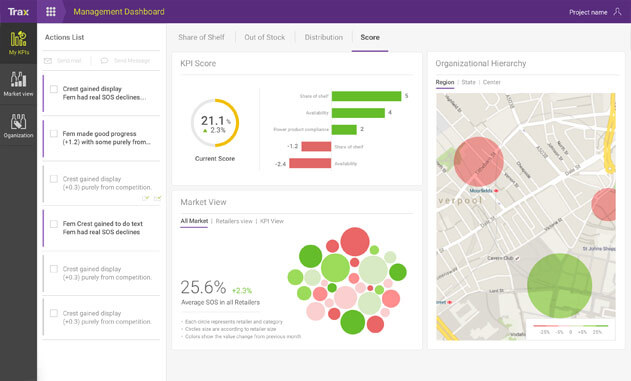
Task: Open the Distribution tab
Action: click(324, 37)
